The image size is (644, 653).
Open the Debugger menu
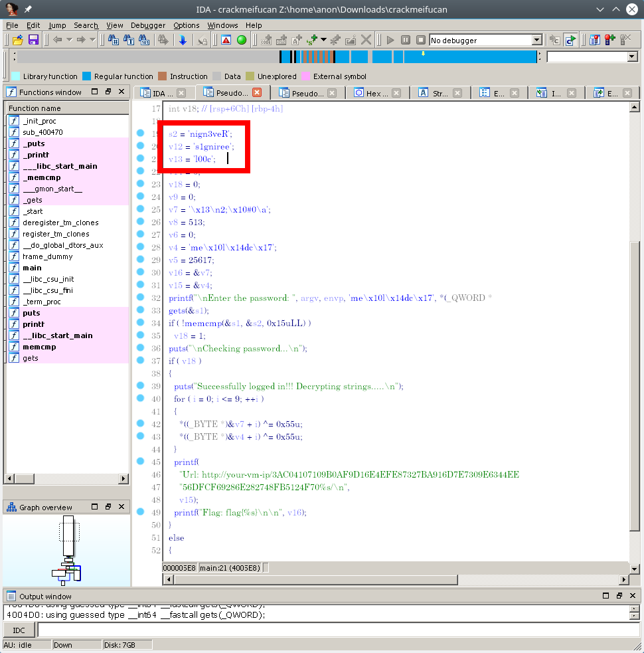148,25
